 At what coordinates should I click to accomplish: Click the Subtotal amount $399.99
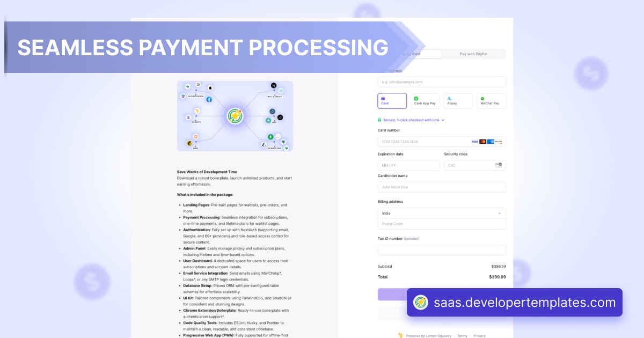coord(499,267)
